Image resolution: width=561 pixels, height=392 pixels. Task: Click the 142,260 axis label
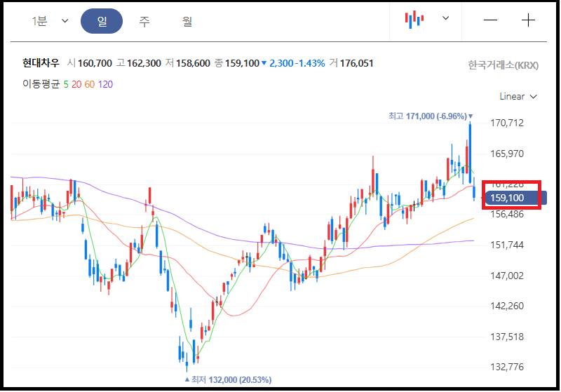pos(506,306)
